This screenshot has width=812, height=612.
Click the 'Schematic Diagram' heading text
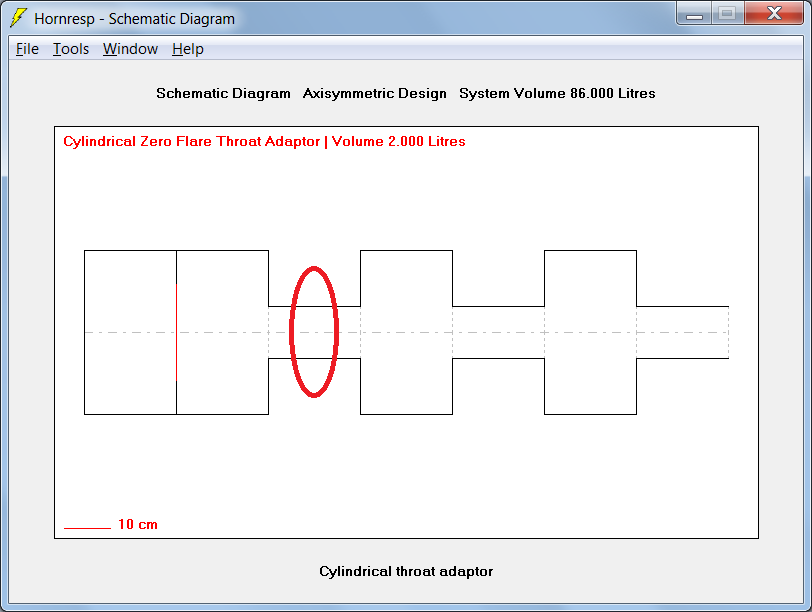click(223, 93)
